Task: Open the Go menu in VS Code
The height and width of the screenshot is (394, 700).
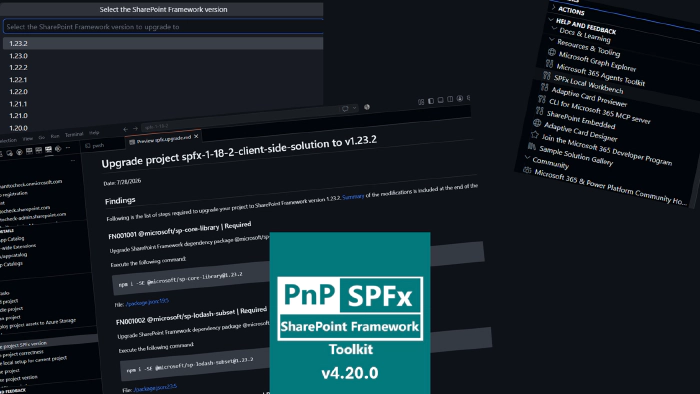Action: [x=42, y=137]
